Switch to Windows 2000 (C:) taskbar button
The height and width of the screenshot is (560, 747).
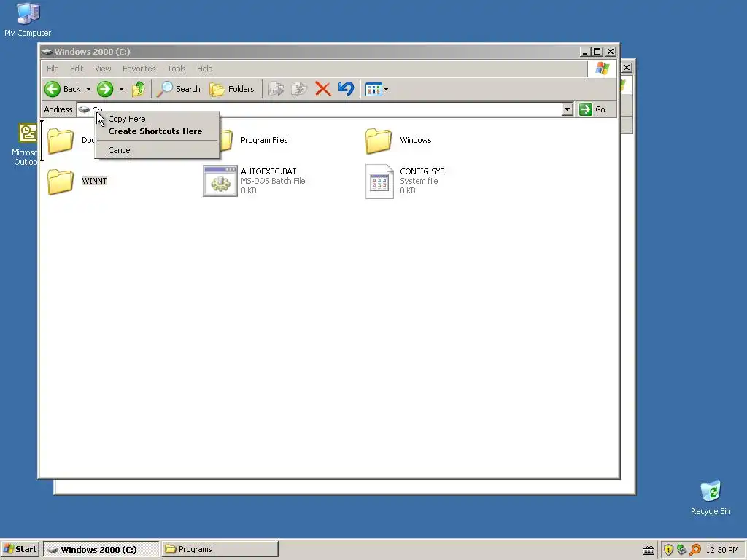(101, 549)
